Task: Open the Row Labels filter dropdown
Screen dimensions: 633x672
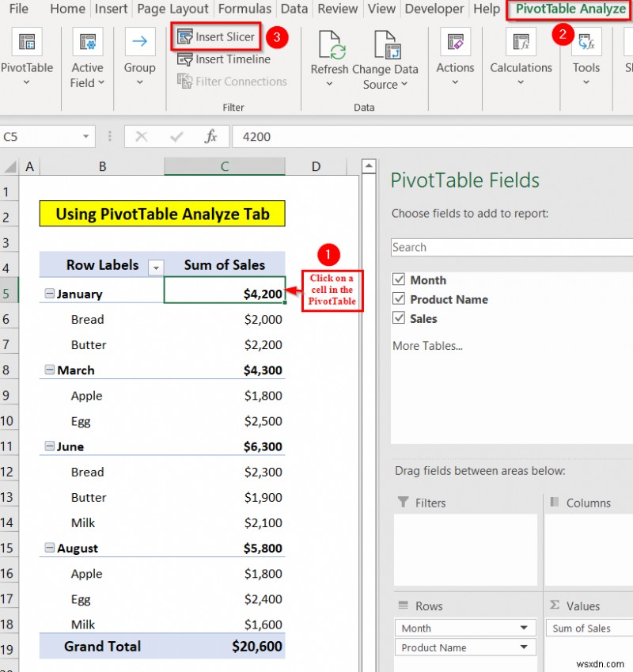Action: tap(156, 265)
